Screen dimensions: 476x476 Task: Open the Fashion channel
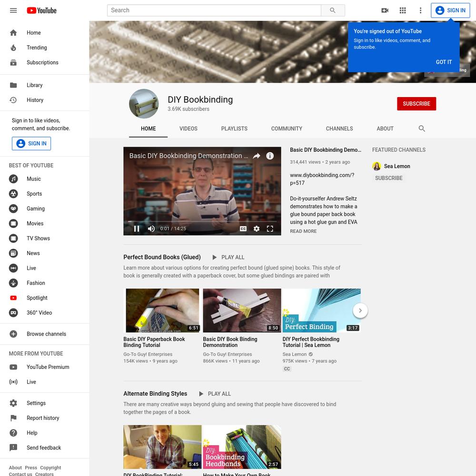pos(45,283)
